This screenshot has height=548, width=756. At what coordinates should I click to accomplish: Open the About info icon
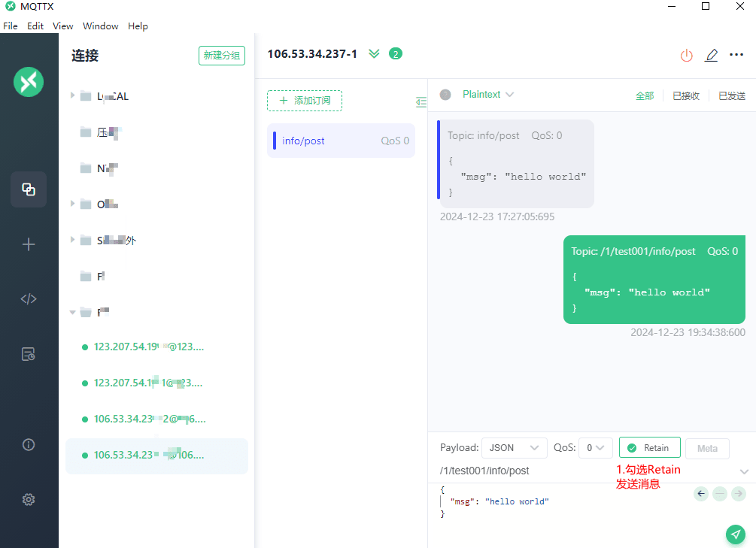point(29,444)
